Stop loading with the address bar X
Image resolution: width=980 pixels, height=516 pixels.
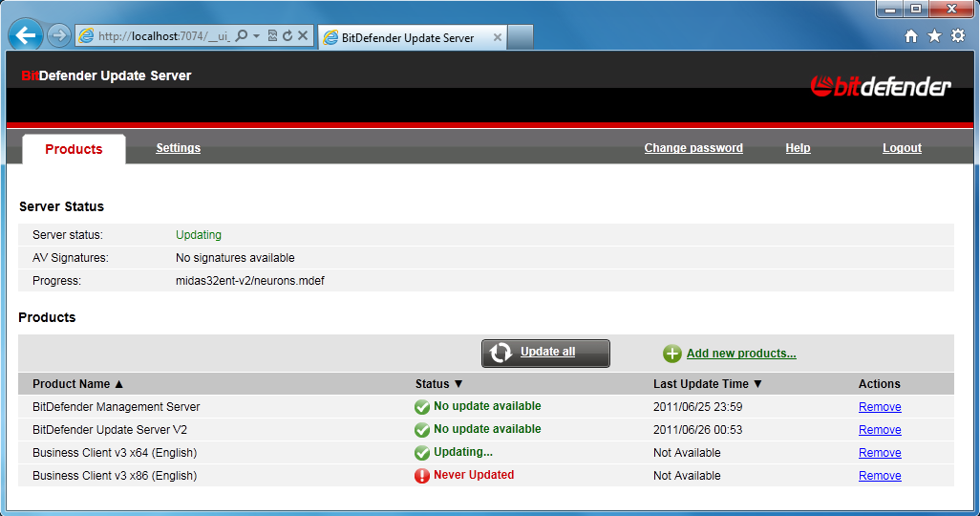(303, 35)
